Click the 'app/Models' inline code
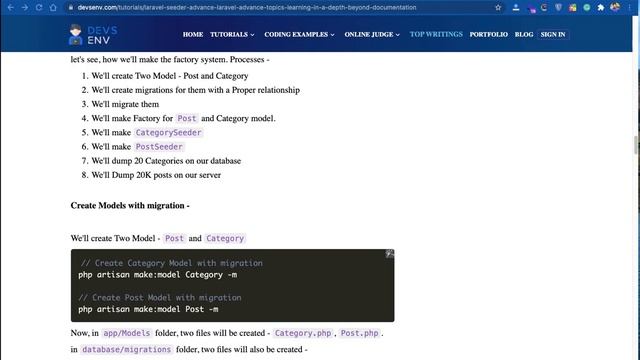The height and width of the screenshot is (360, 640). pyautogui.click(x=127, y=333)
